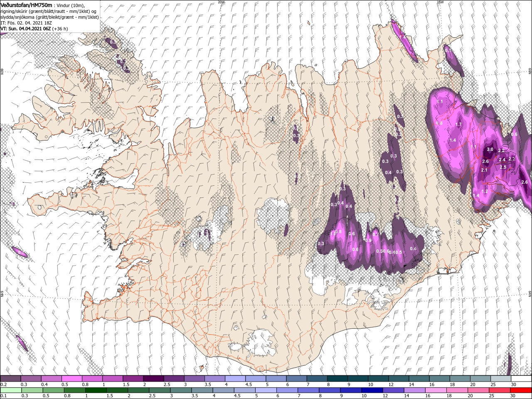Click the upper legend swatch between 0.5 and 0.8
This screenshot has width=532, height=399.
tap(71, 379)
